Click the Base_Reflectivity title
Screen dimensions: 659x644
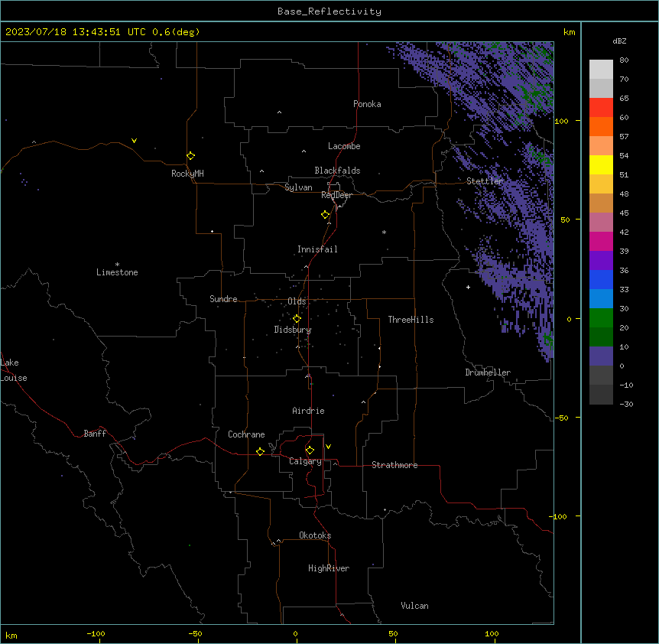click(x=329, y=11)
